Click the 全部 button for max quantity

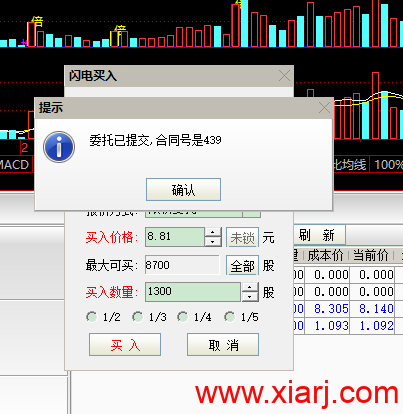click(x=243, y=265)
